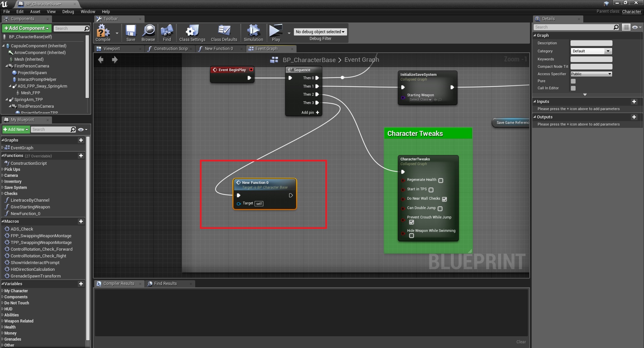The height and width of the screenshot is (348, 644).
Task: Toggle the Pure checkbox in Details
Action: pyautogui.click(x=573, y=81)
